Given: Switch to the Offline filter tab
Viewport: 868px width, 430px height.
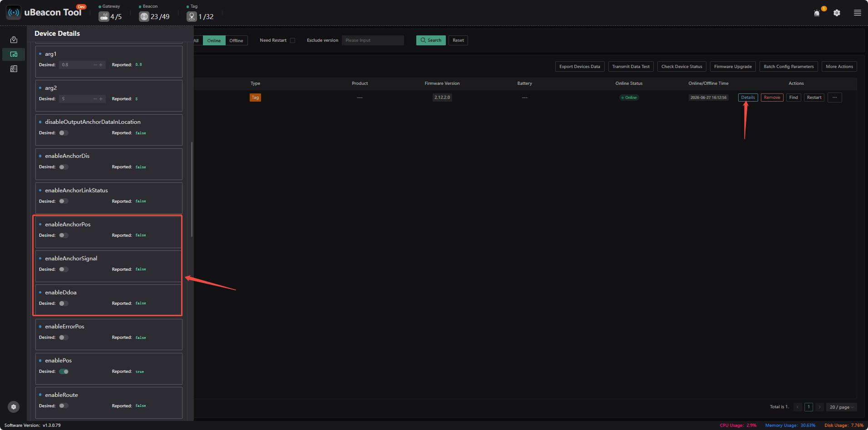Looking at the screenshot, I should (236, 40).
